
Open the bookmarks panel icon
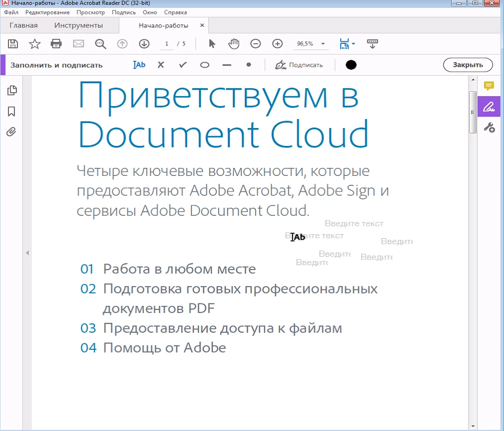pos(11,112)
